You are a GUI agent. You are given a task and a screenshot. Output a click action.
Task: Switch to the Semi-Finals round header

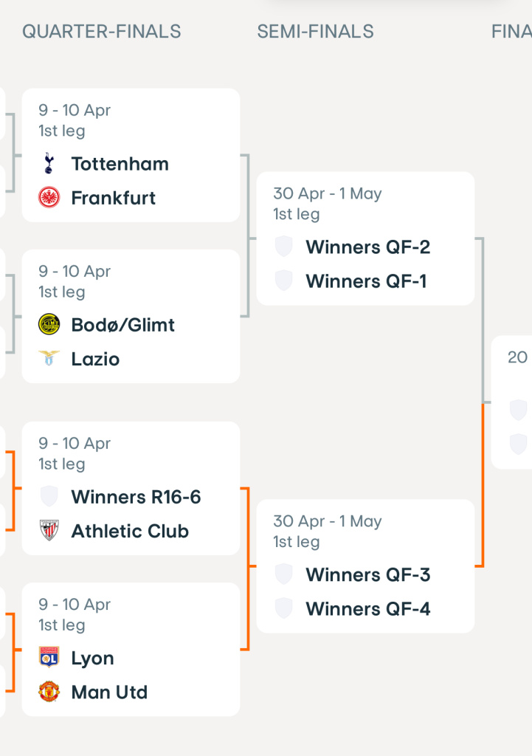[x=315, y=32]
